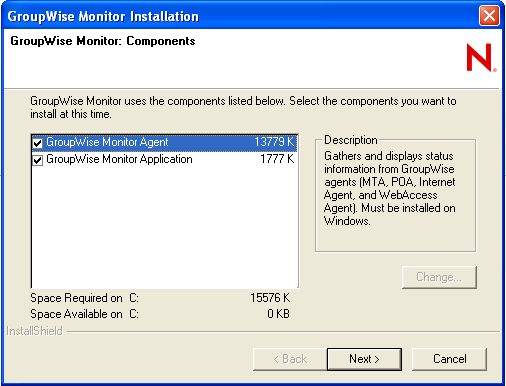The image size is (506, 386).
Task: Click the InstallShield label
Action: point(34,331)
